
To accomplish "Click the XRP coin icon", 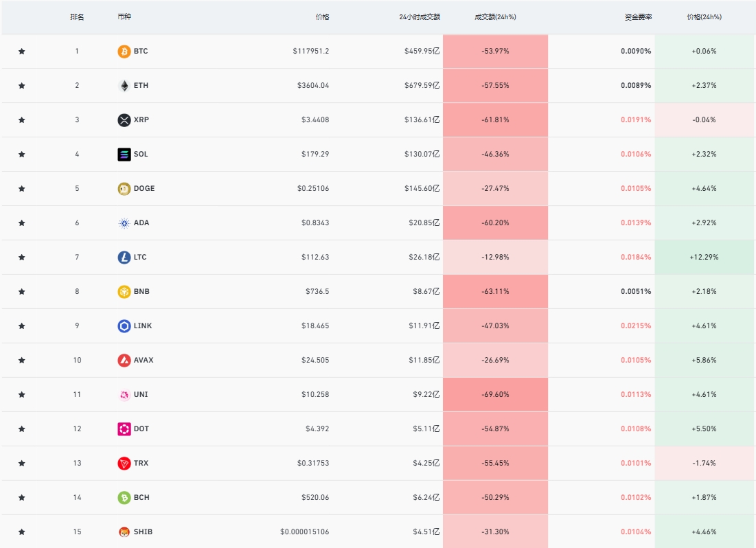I will point(124,120).
